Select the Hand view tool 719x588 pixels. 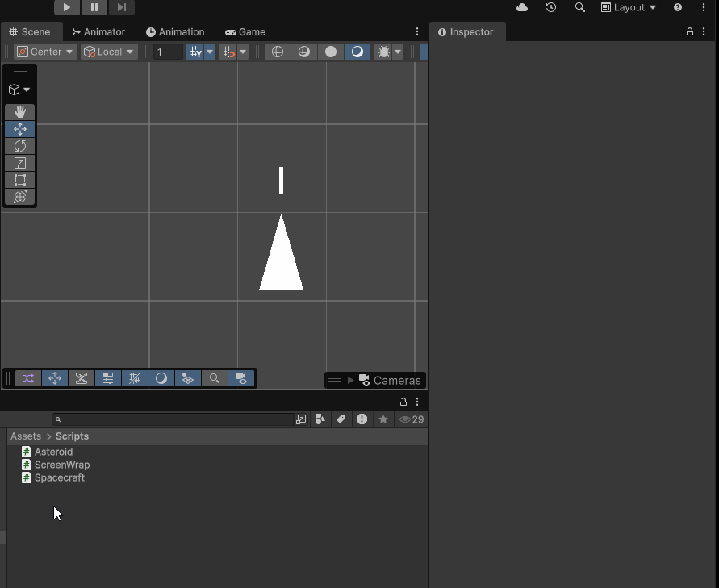click(19, 112)
